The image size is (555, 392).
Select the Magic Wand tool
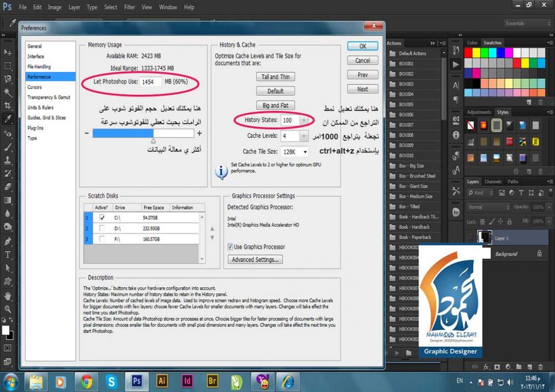pos(7,93)
